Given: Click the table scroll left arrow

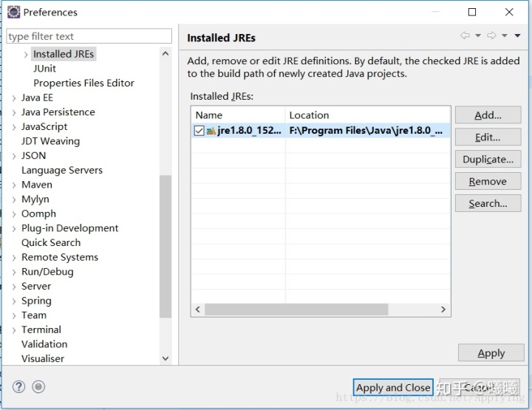Looking at the screenshot, I should 198,310.
